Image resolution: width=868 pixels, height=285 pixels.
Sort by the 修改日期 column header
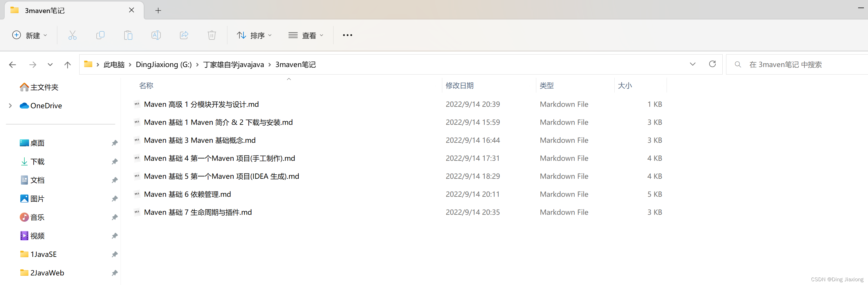coord(460,86)
